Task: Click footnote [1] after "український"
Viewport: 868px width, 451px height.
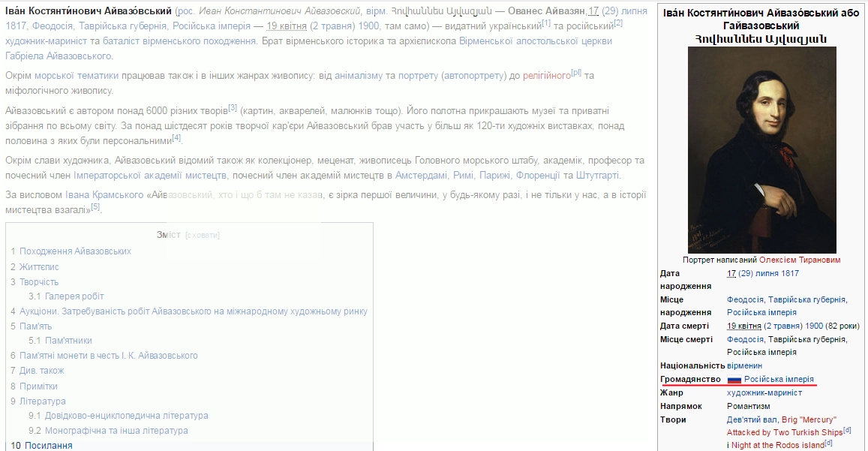Action: coord(546,23)
